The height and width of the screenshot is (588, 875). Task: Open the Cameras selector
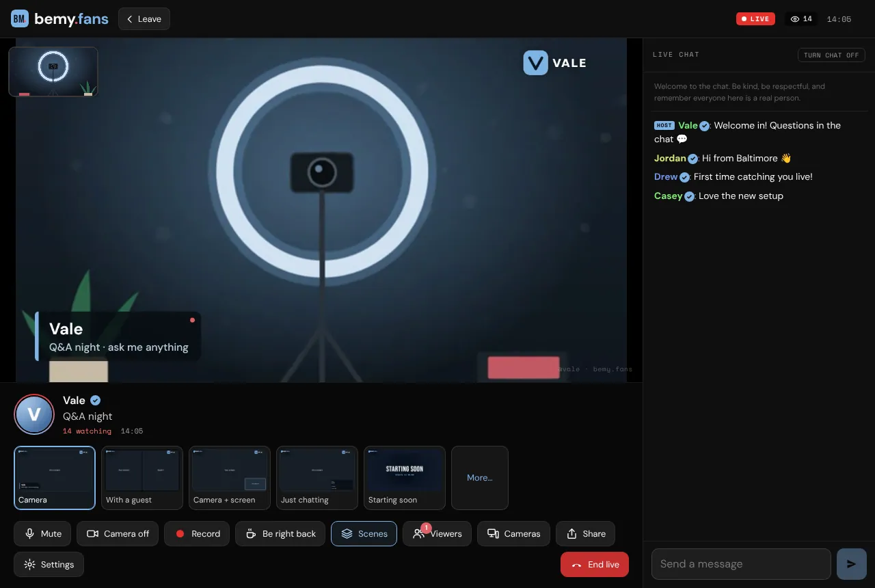click(513, 533)
